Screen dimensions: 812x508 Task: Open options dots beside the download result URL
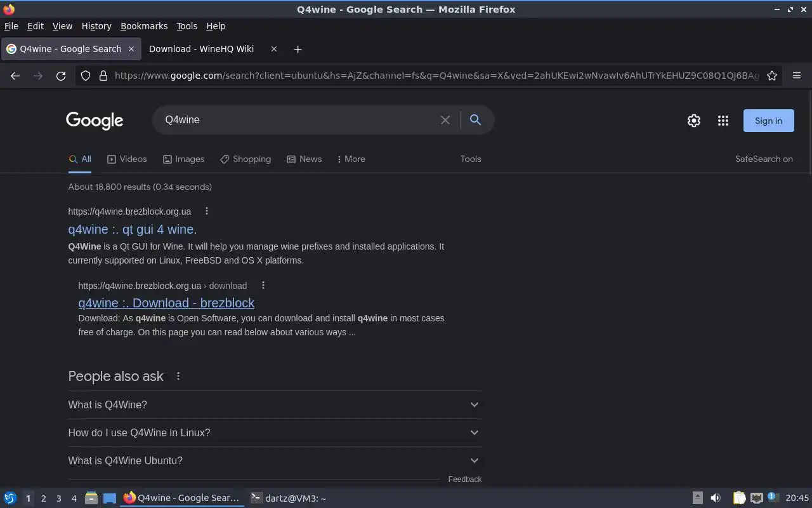coord(263,285)
